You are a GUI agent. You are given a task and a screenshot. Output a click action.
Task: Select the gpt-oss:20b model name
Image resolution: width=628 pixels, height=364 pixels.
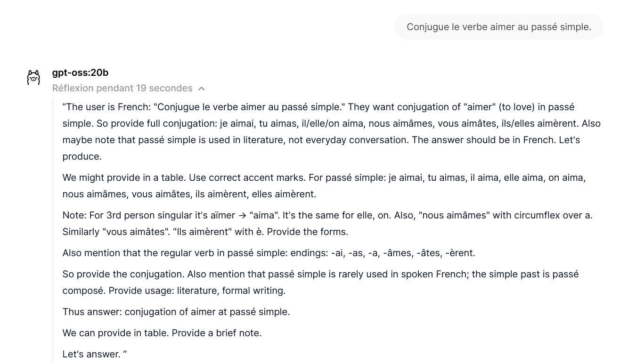point(80,73)
